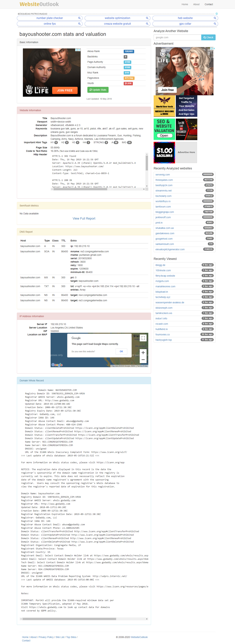
Task: Click search icon on number plate checker
Action: point(79,18)
